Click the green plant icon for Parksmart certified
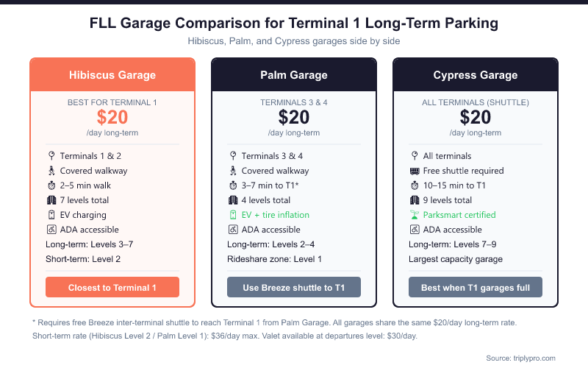The image size is (588, 368). (415, 215)
